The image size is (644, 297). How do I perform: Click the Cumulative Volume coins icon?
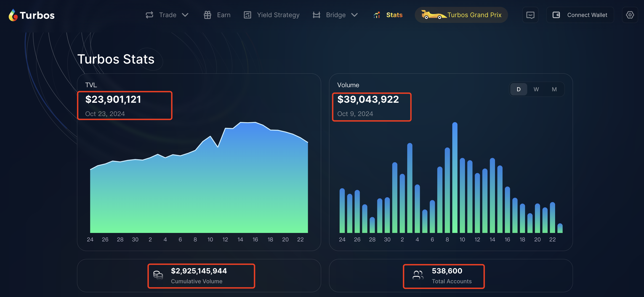click(158, 275)
